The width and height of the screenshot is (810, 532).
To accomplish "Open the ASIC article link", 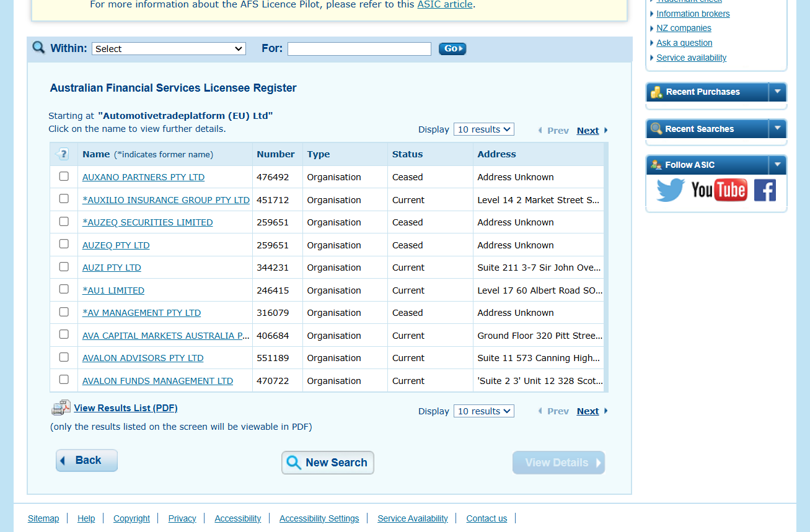I will [x=445, y=4].
